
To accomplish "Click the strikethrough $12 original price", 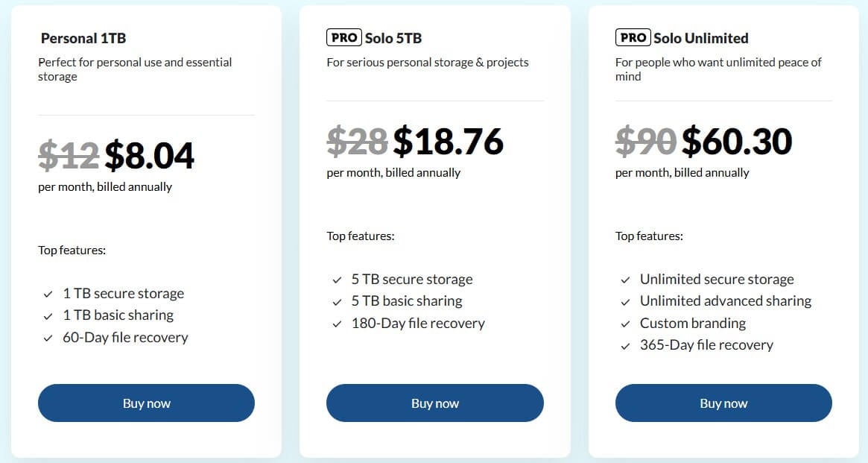I will click(x=68, y=155).
